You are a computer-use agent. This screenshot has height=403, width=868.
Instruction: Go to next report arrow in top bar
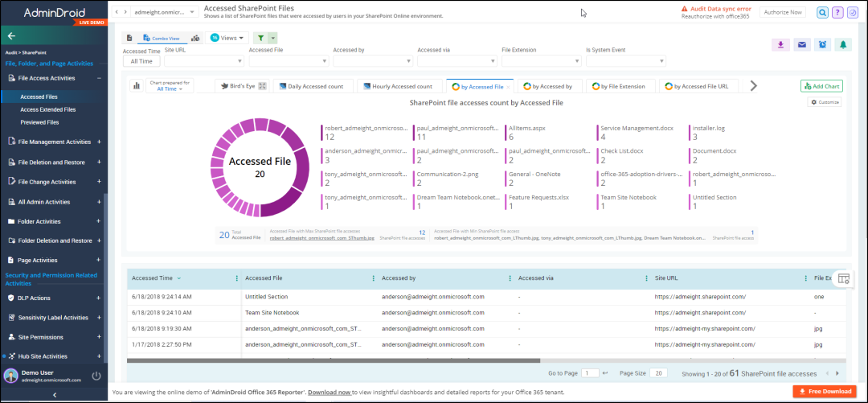[125, 11]
